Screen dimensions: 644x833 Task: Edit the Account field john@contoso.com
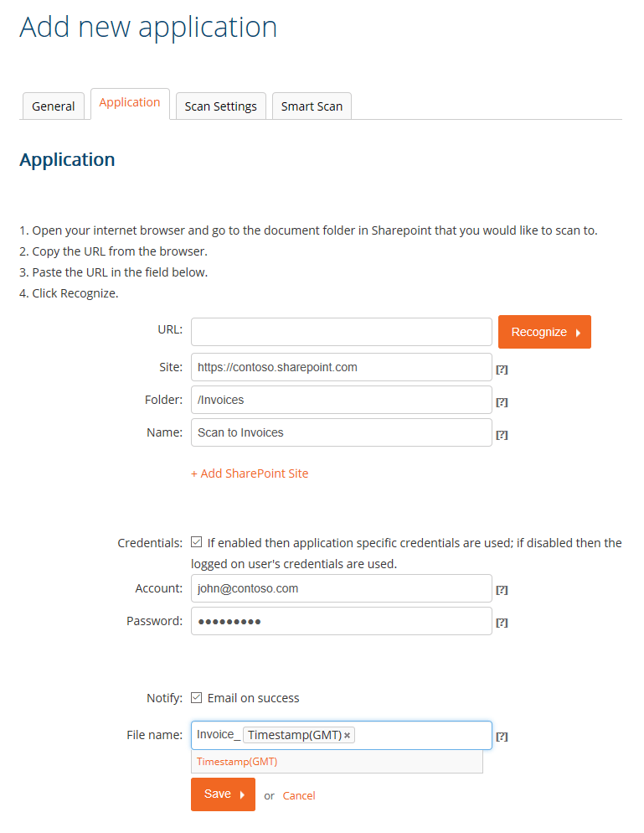click(x=342, y=588)
